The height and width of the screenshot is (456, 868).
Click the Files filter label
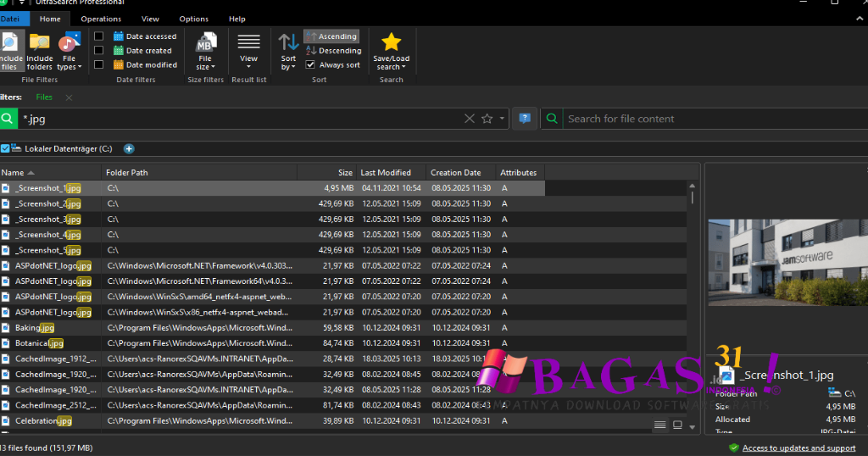(x=44, y=97)
